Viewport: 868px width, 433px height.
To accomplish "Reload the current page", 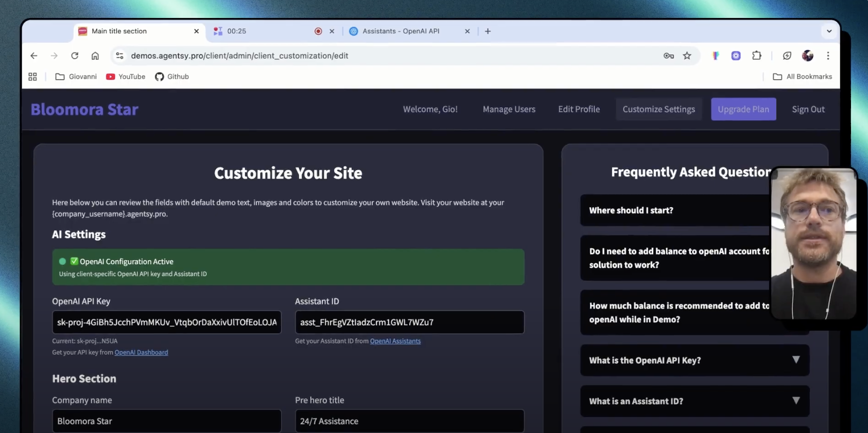I will point(75,56).
